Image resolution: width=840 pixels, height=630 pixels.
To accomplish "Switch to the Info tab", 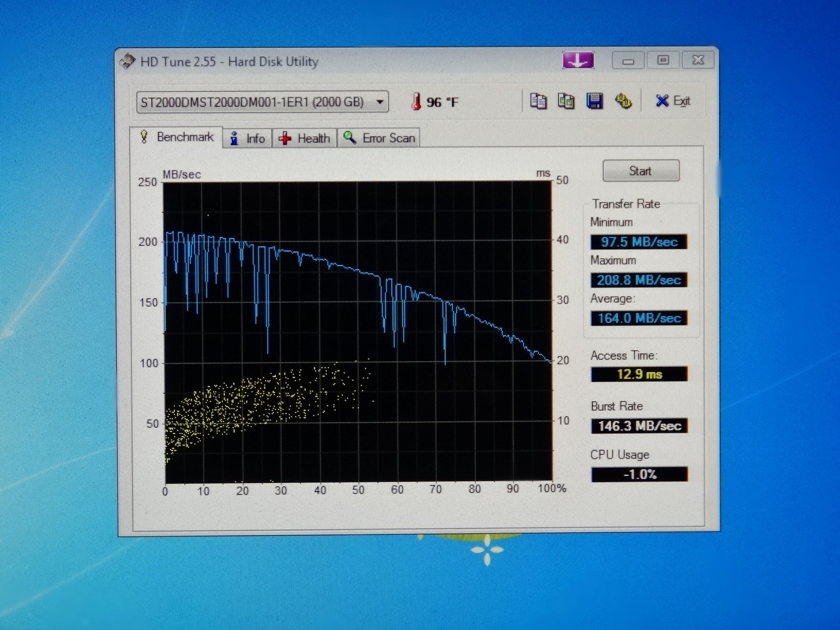I will [x=248, y=138].
